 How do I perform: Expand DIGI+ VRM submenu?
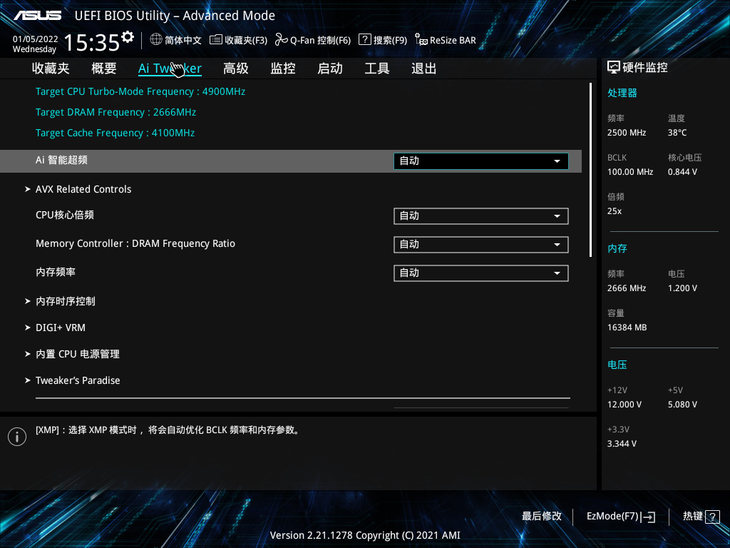click(x=60, y=327)
